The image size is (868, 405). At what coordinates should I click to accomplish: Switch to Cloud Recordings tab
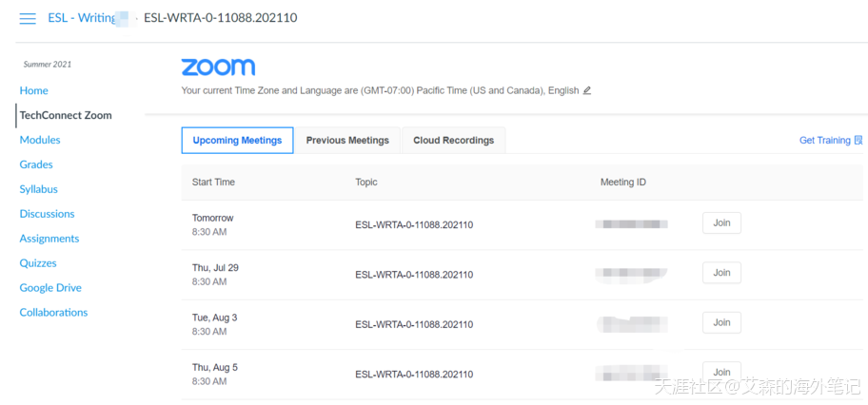[453, 140]
